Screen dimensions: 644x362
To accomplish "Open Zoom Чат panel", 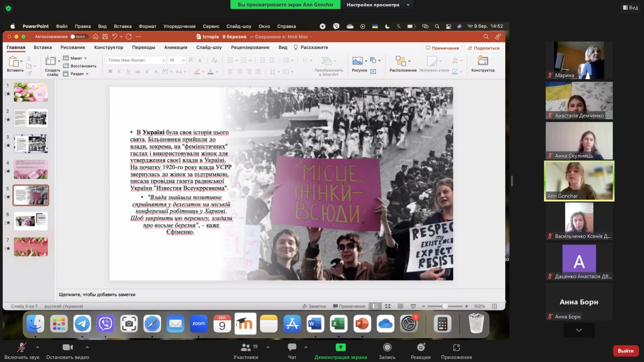I will (292, 351).
